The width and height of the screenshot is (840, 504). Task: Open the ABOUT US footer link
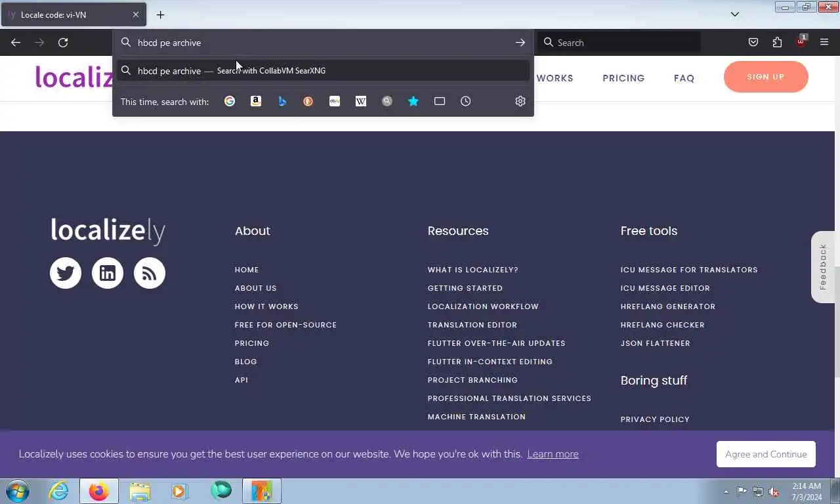tap(255, 288)
